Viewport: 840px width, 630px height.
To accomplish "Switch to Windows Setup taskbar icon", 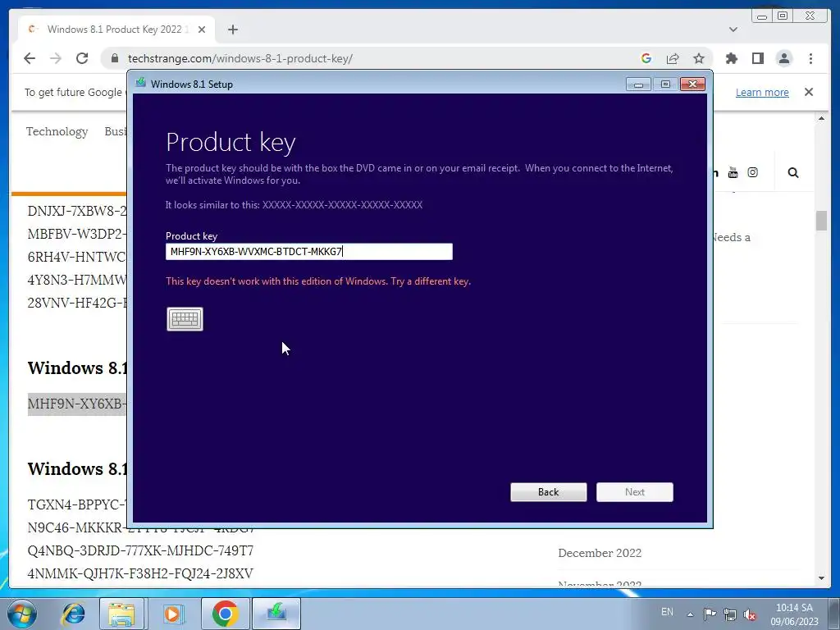I will (x=276, y=614).
